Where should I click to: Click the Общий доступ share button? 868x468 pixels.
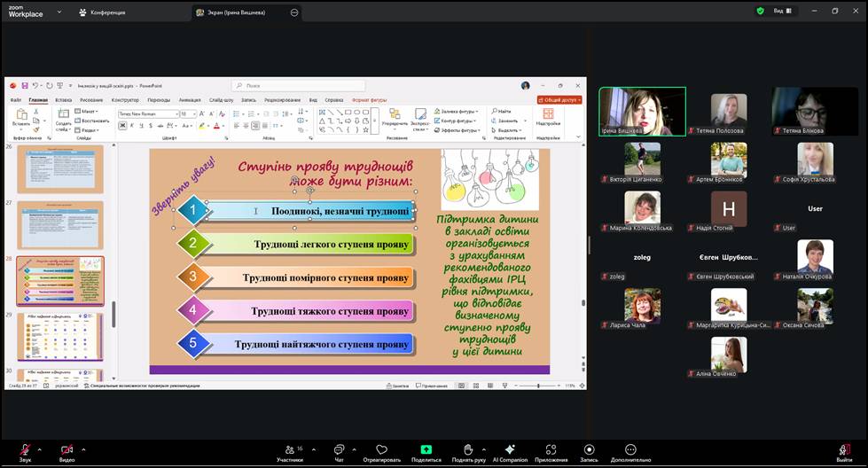coord(559,100)
